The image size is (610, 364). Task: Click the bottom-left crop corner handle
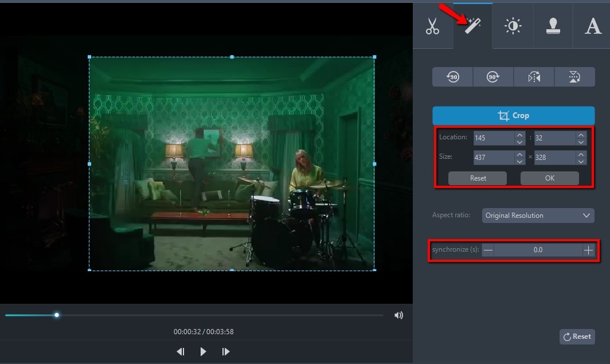pos(89,270)
